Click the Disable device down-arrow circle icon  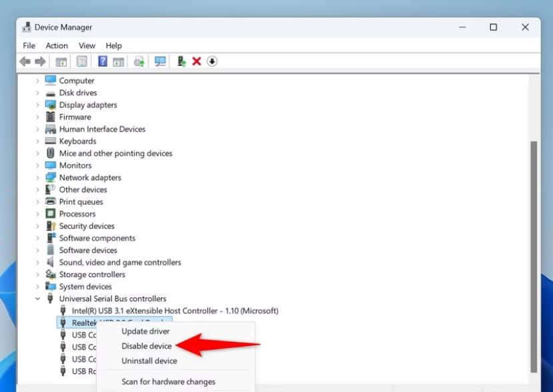(x=212, y=61)
